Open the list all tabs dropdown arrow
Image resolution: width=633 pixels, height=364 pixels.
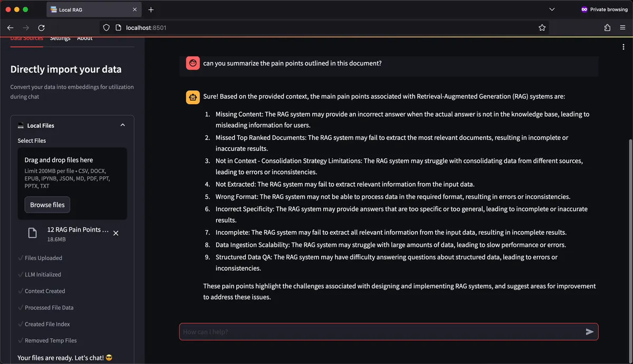(552, 9)
